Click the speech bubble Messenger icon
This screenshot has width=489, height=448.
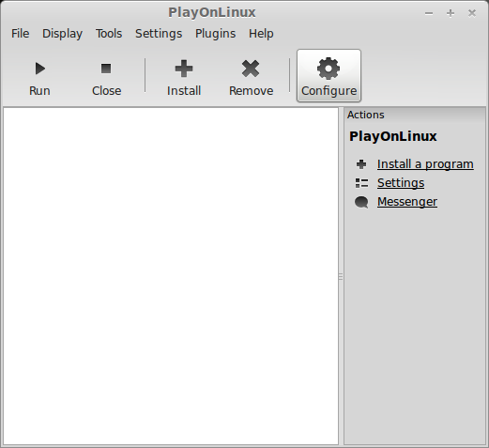pyautogui.click(x=361, y=202)
